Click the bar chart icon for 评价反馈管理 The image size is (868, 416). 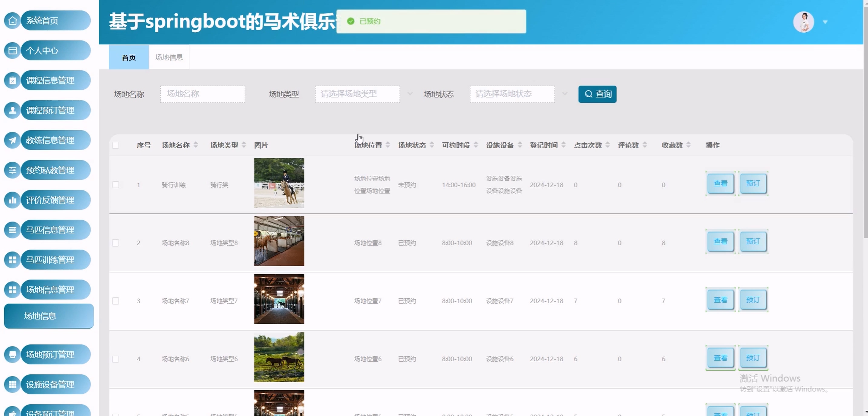12,200
